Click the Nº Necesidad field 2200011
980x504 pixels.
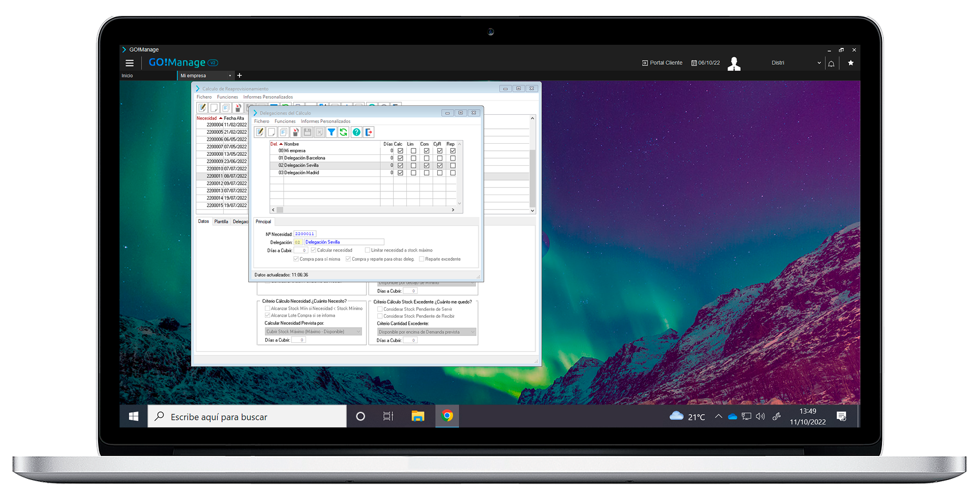[x=305, y=234]
